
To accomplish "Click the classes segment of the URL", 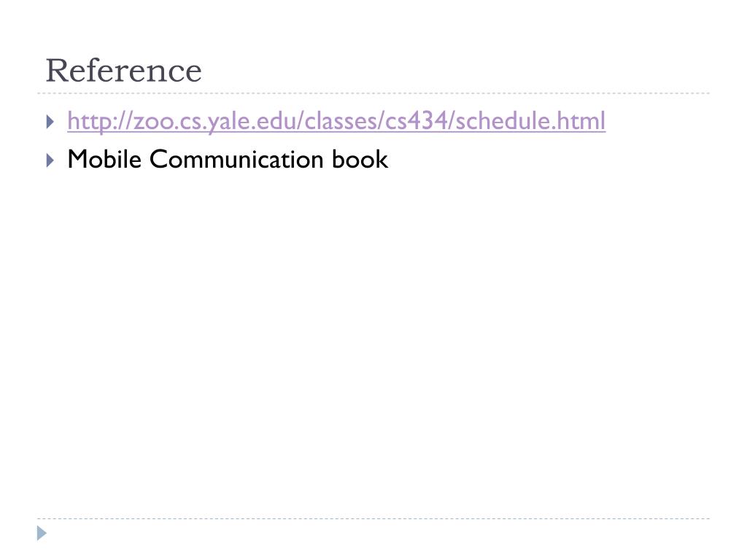I will click(341, 121).
